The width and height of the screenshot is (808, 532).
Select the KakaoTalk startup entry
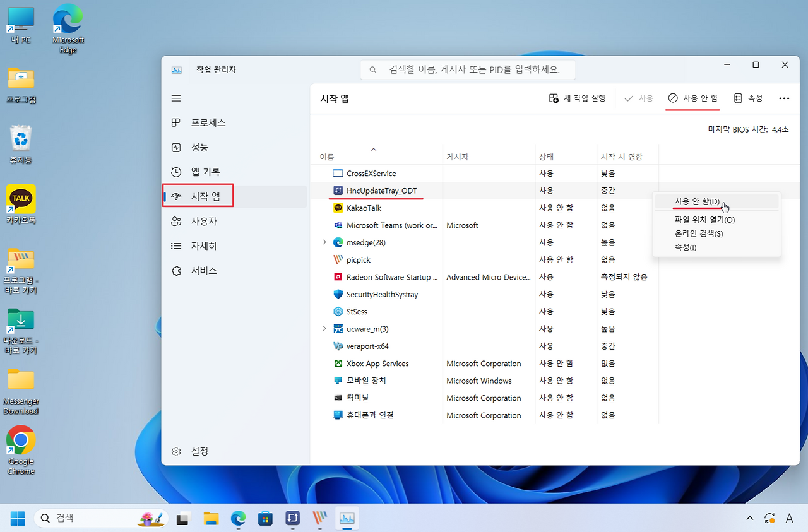click(x=486, y=208)
